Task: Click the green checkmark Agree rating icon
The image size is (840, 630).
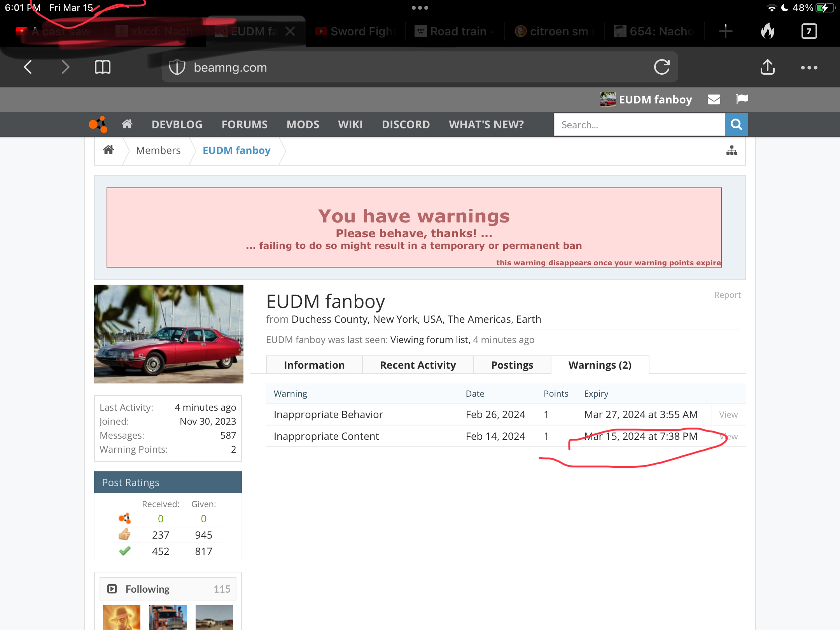Action: point(124,551)
